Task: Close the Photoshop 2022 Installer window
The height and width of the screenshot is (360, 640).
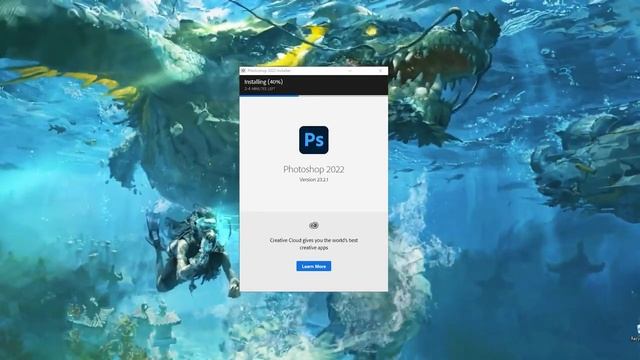Action: point(380,71)
